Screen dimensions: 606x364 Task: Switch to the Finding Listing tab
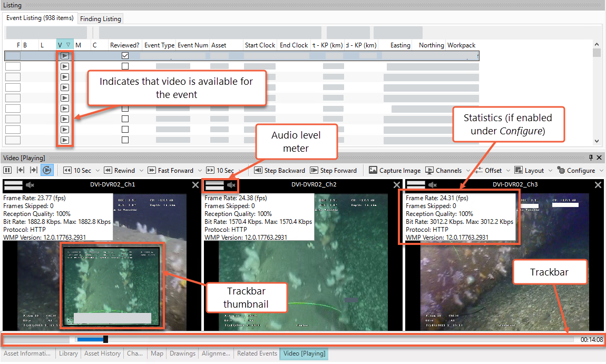tap(101, 19)
